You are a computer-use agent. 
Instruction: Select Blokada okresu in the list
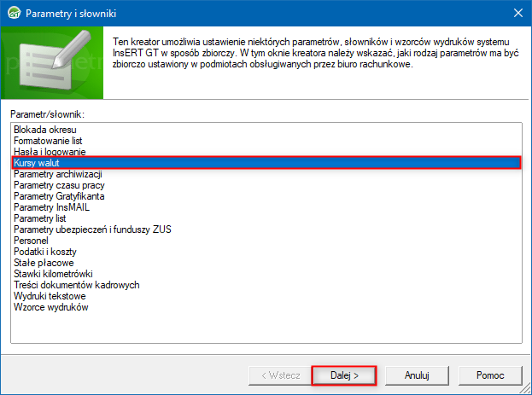tap(266, 130)
